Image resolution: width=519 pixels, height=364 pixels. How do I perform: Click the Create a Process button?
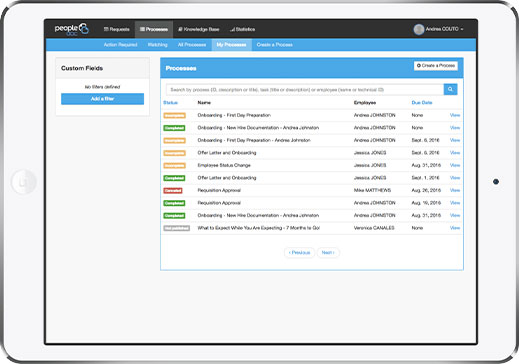tap(436, 66)
